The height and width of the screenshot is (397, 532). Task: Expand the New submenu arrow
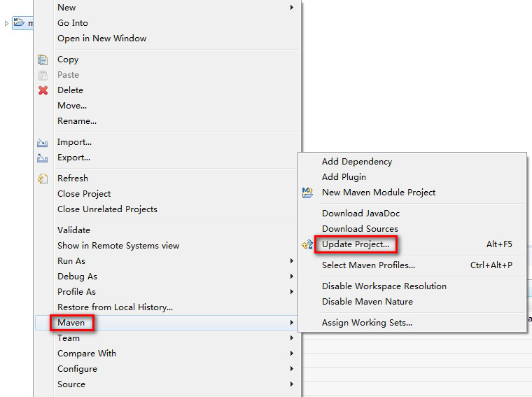[292, 8]
